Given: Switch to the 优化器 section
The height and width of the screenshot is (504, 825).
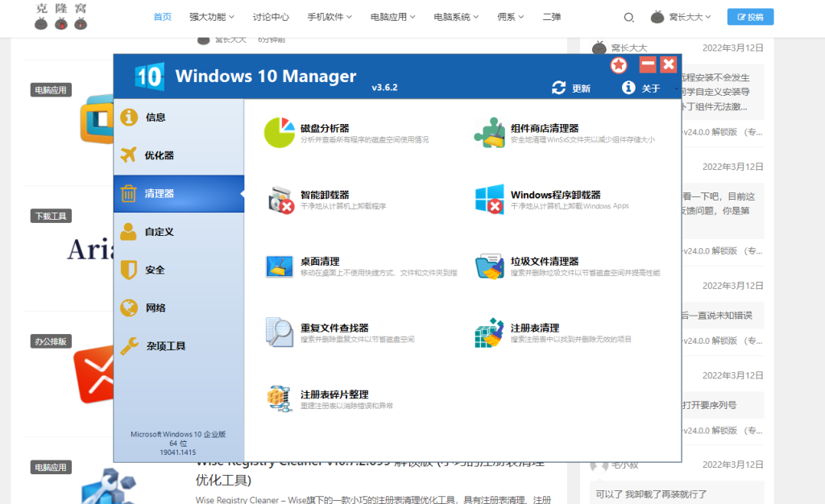Looking at the screenshot, I should [x=160, y=155].
